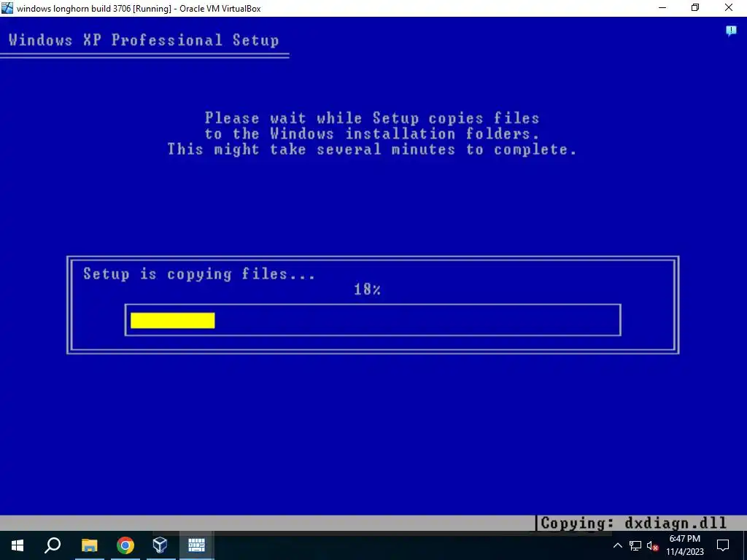This screenshot has height=560, width=747.
Task: Minimize the VirtualBox VM window
Action: click(662, 8)
